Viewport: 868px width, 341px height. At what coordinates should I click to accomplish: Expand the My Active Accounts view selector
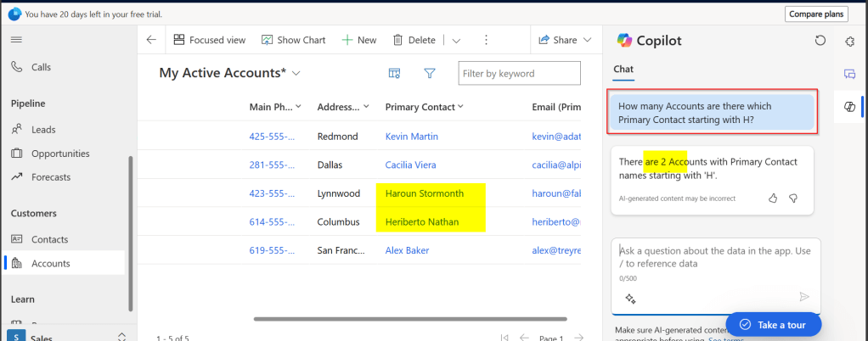tap(296, 74)
